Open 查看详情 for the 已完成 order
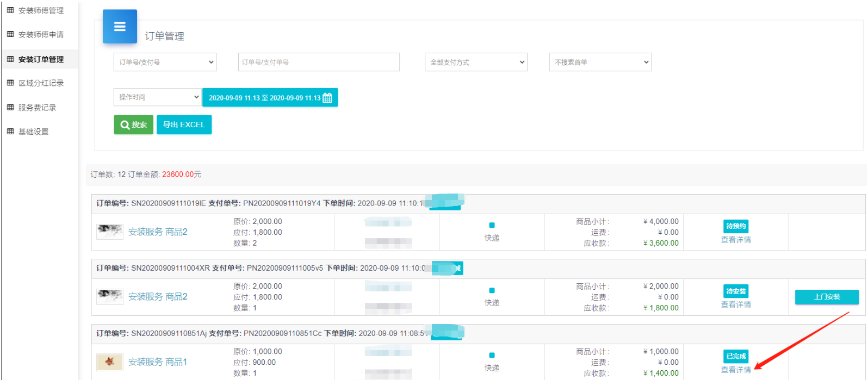Screen dimensions: 868x380 coord(736,370)
